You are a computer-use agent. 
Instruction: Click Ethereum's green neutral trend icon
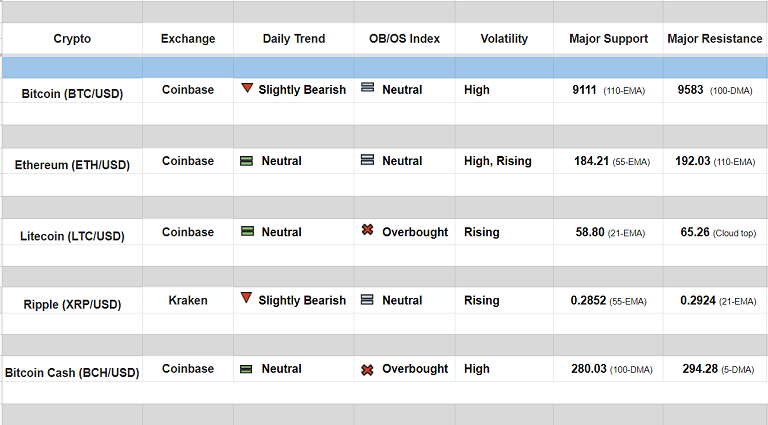pos(247,160)
